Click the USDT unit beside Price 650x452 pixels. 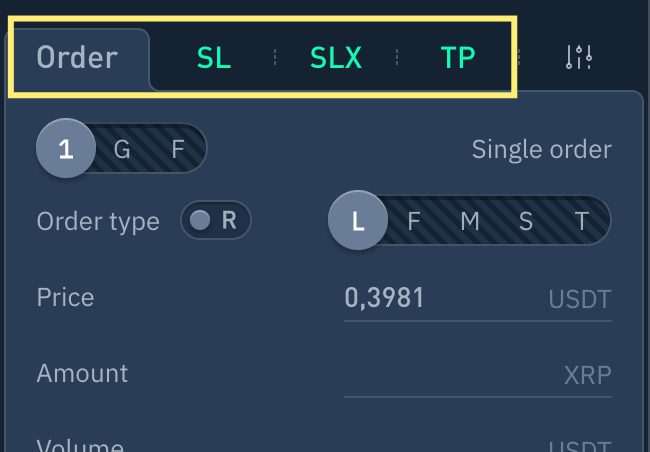click(x=579, y=299)
